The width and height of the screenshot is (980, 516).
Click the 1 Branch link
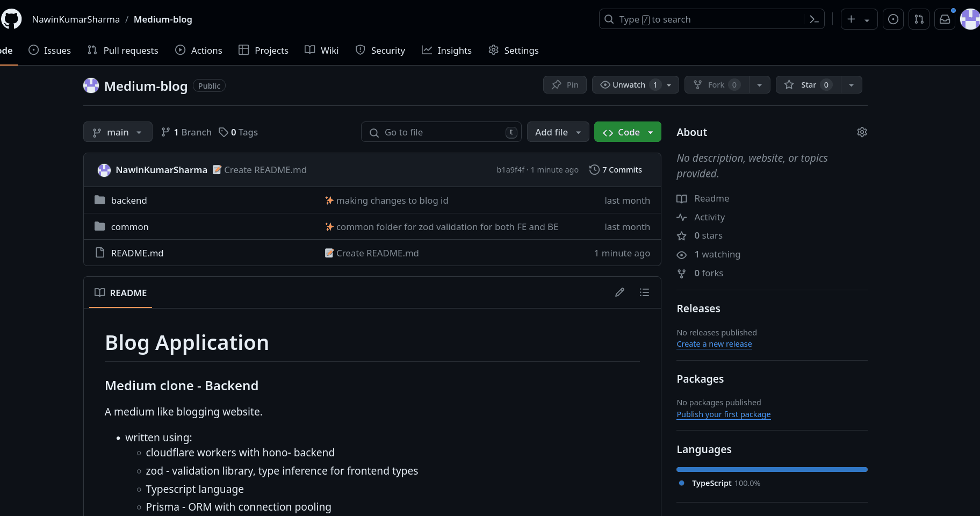tap(186, 132)
